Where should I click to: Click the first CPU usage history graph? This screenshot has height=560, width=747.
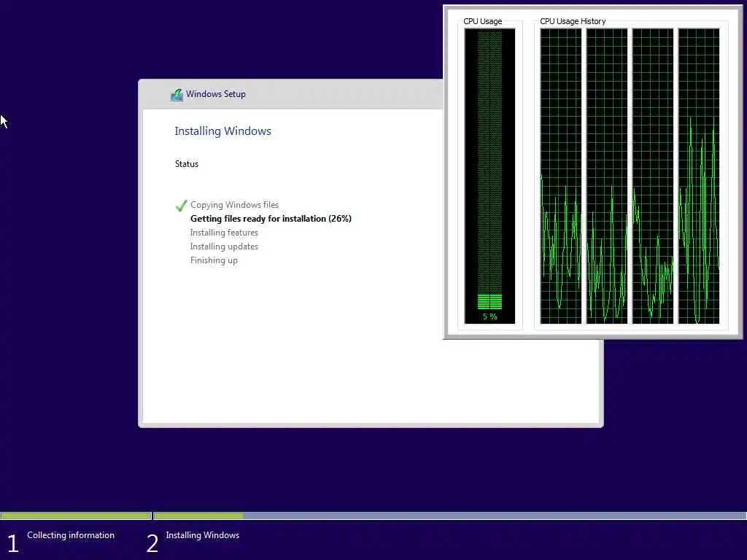(x=561, y=176)
